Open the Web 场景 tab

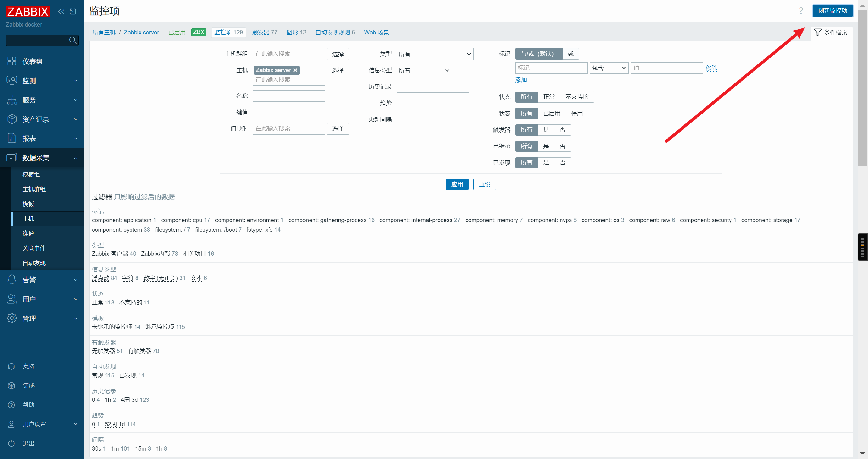pos(376,32)
